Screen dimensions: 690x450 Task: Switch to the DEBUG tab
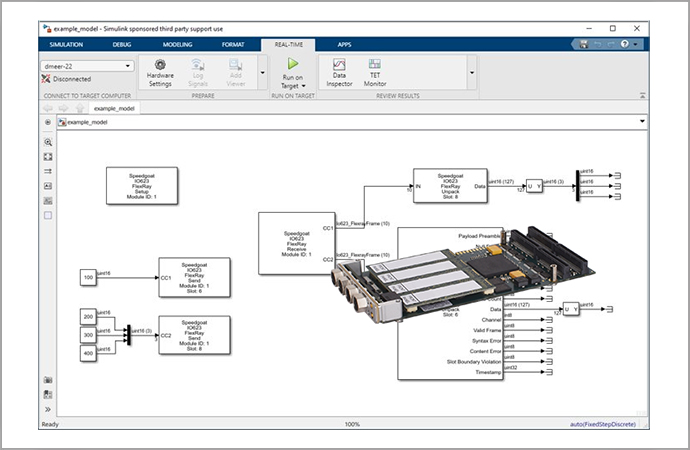tap(122, 44)
